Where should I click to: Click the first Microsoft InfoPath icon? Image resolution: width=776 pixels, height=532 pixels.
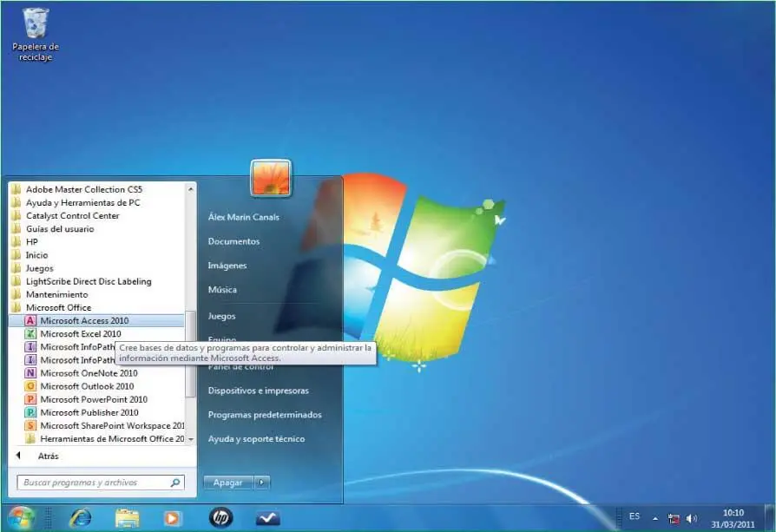point(30,346)
